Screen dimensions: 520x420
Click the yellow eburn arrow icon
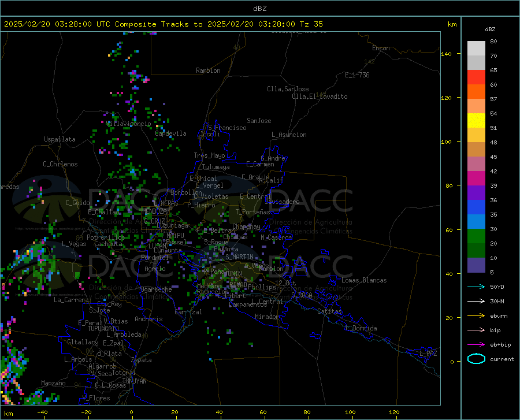pyautogui.click(x=476, y=316)
